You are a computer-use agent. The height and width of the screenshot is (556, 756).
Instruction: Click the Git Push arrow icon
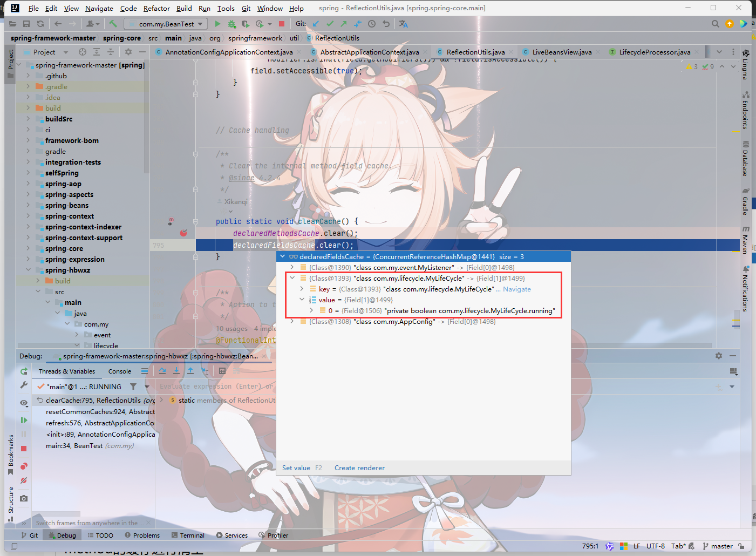coord(343,24)
